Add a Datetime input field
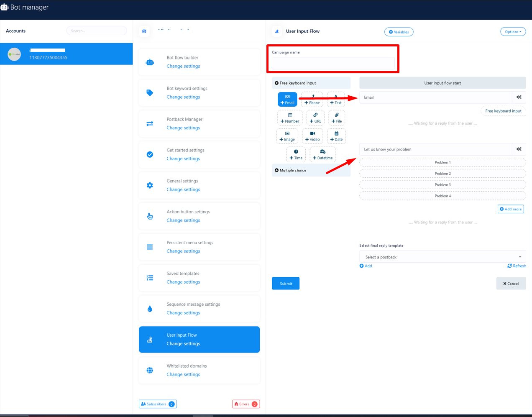The width and height of the screenshot is (532, 417). [x=322, y=155]
